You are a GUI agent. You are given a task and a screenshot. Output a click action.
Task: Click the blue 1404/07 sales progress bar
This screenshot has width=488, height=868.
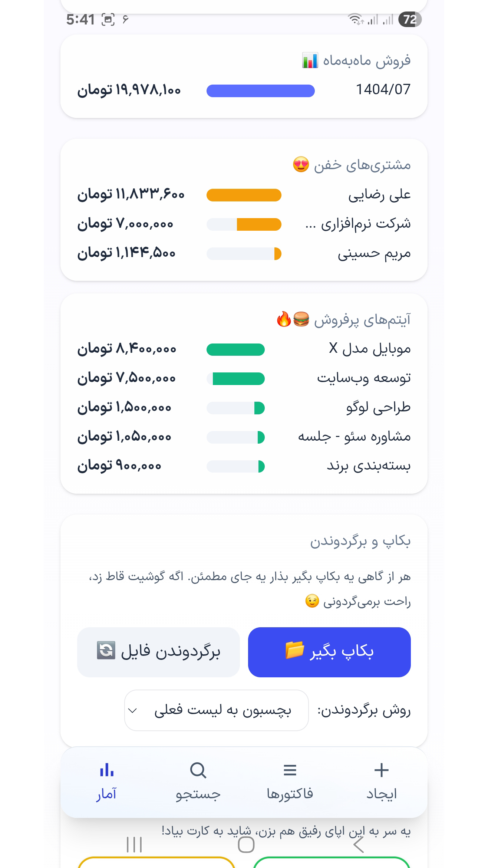pyautogui.click(x=260, y=91)
